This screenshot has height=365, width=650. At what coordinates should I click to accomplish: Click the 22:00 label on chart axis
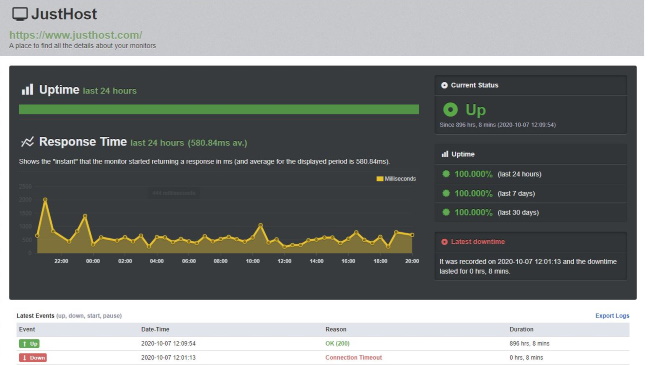[61, 261]
